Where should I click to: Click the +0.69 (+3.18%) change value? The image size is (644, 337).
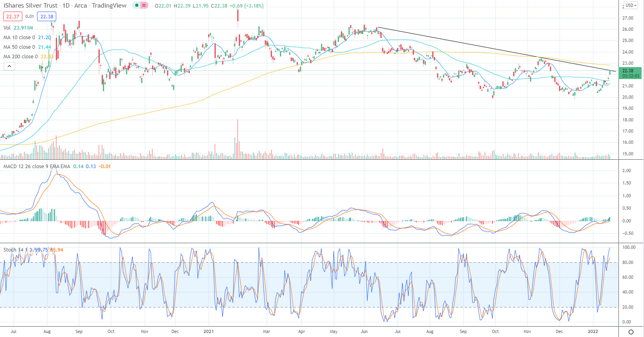point(246,6)
